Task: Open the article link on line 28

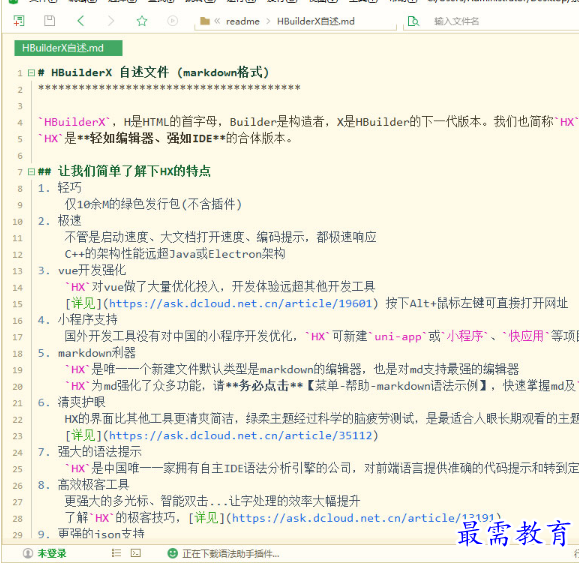Action: coord(363,518)
